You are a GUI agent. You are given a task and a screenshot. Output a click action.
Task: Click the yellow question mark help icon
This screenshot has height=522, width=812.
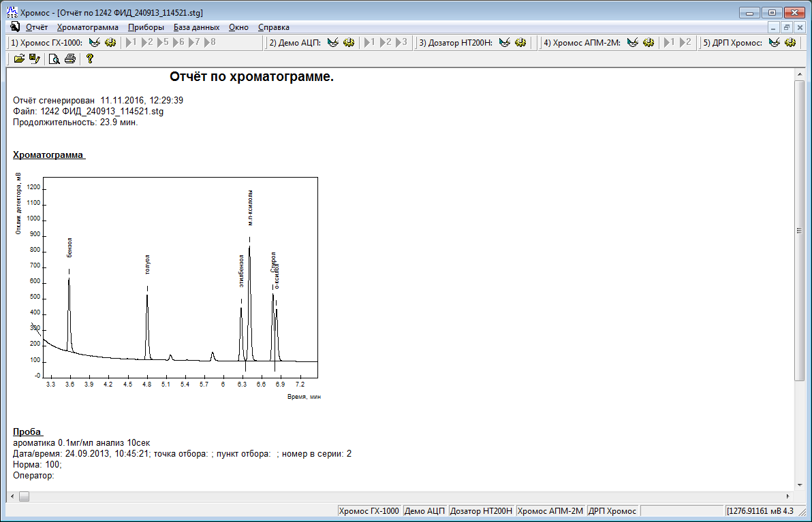89,59
